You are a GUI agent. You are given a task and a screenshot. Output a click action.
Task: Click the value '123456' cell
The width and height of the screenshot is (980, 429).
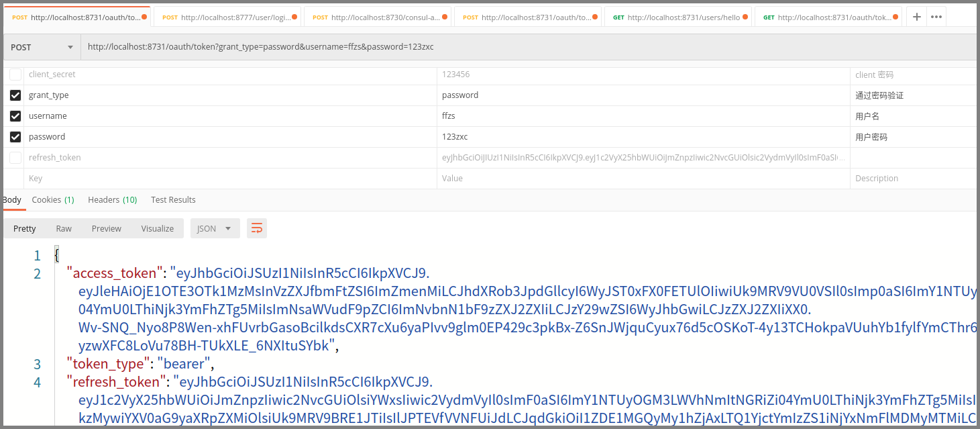point(643,75)
